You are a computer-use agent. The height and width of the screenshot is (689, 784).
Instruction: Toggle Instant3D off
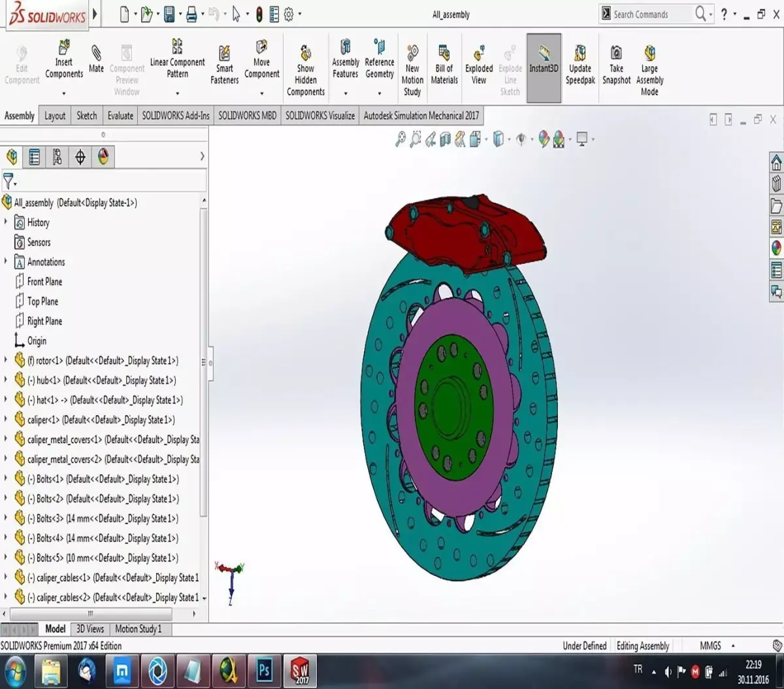coord(544,62)
